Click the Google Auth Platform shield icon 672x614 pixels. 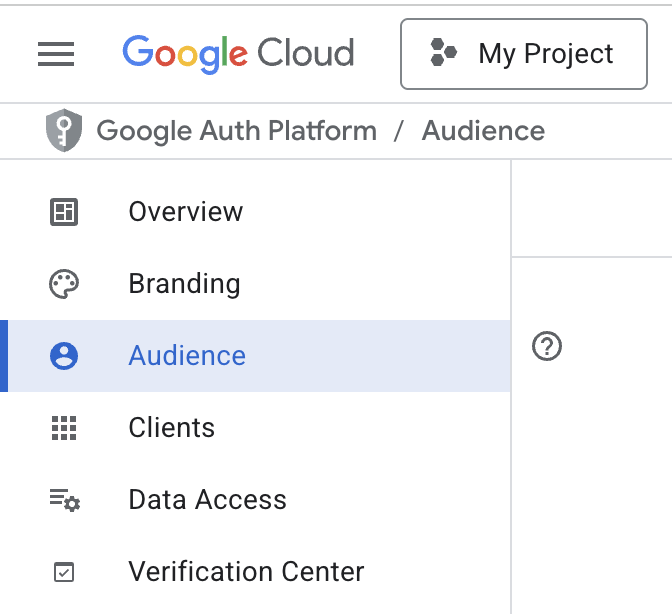pyautogui.click(x=64, y=130)
